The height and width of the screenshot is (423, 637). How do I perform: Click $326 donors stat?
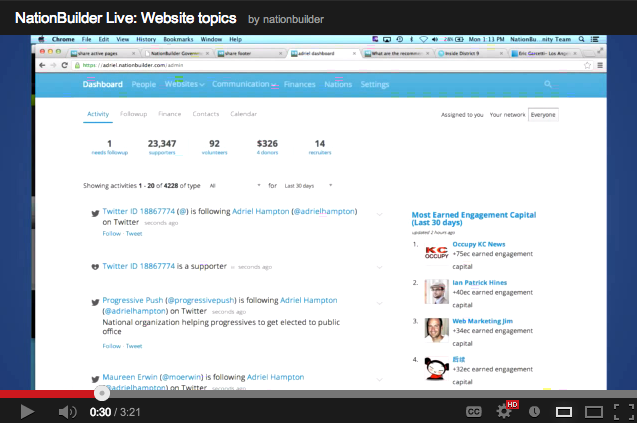coord(267,147)
